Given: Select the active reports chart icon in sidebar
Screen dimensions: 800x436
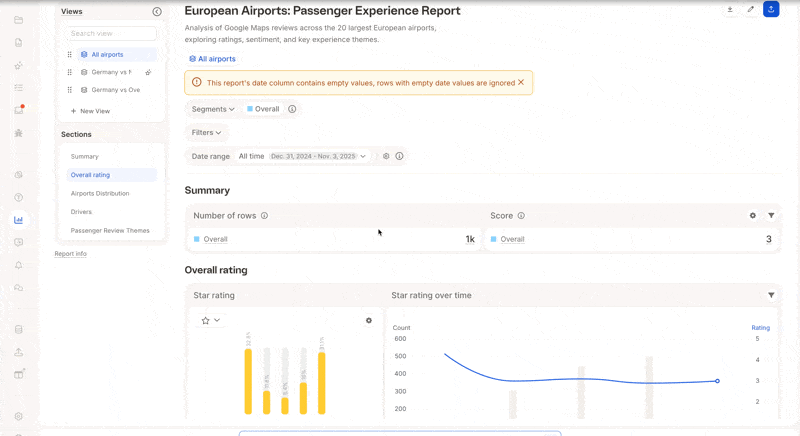Looking at the screenshot, I should [18, 220].
